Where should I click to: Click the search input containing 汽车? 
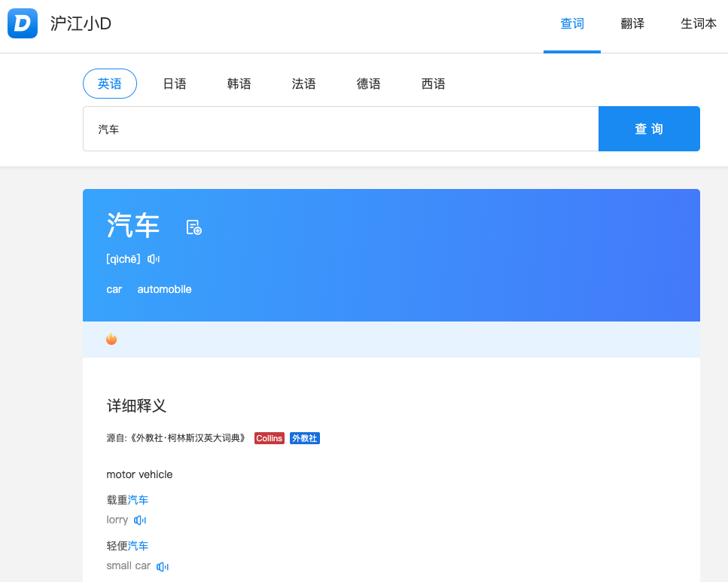coord(340,129)
